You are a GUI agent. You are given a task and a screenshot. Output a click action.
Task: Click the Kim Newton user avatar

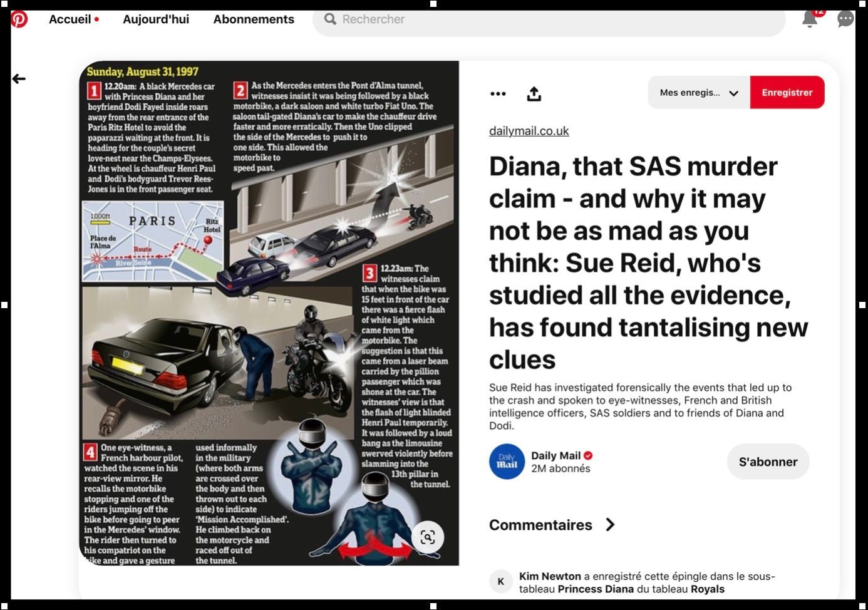[500, 582]
